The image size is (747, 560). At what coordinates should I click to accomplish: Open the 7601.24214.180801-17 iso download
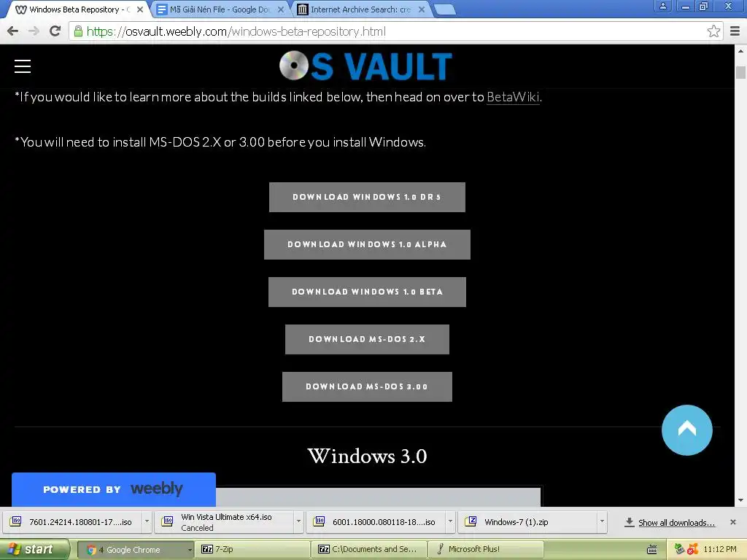(x=74, y=522)
